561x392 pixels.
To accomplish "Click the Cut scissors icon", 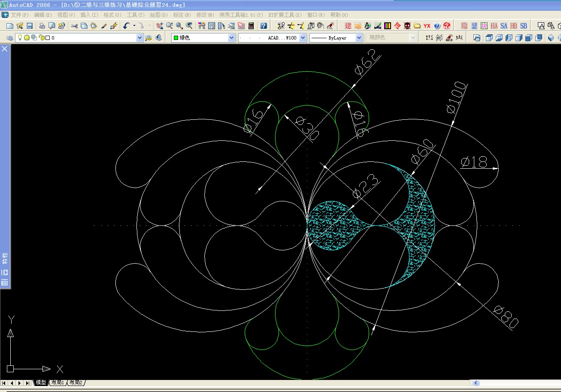I will [74, 26].
